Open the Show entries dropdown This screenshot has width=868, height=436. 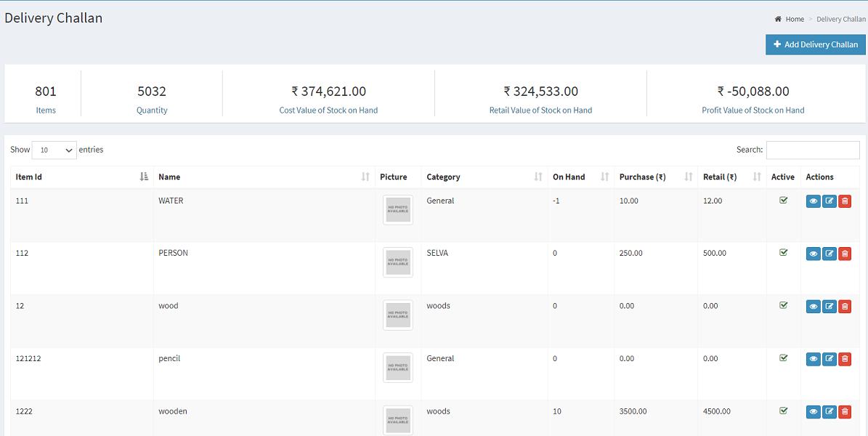point(54,150)
